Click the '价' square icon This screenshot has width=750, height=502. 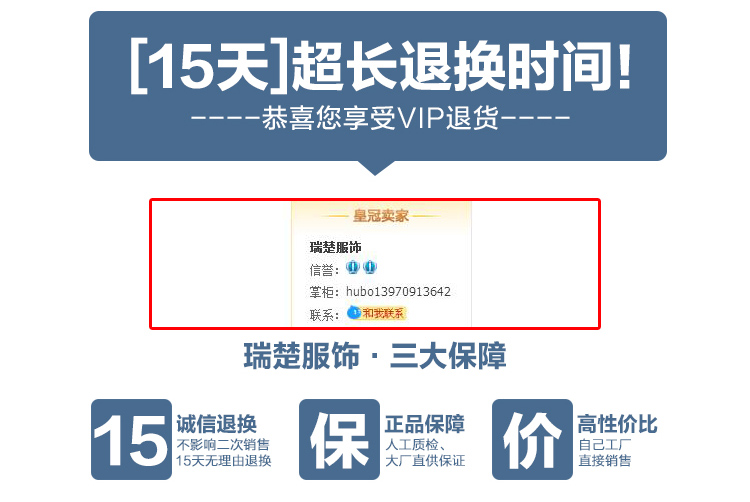[x=532, y=439]
